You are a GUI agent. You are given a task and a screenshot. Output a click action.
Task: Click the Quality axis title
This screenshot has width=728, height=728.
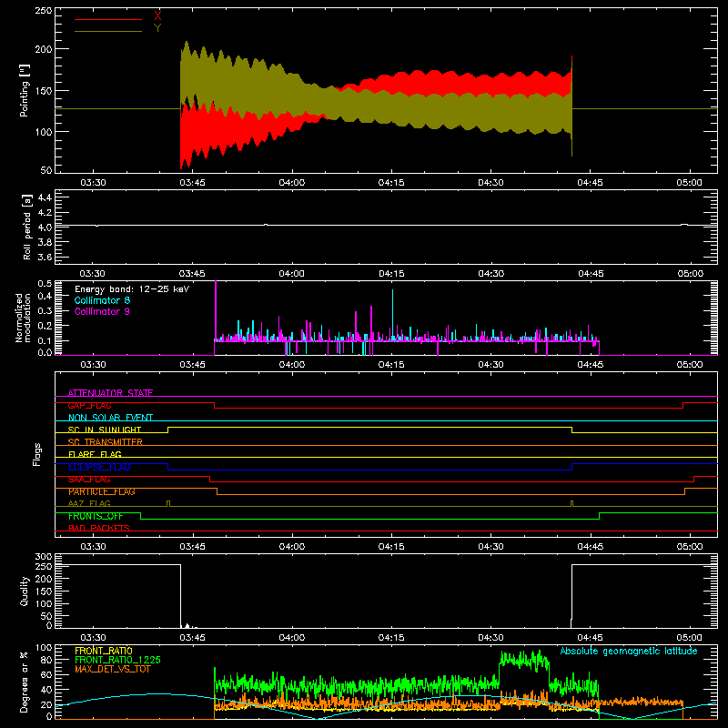click(25, 591)
